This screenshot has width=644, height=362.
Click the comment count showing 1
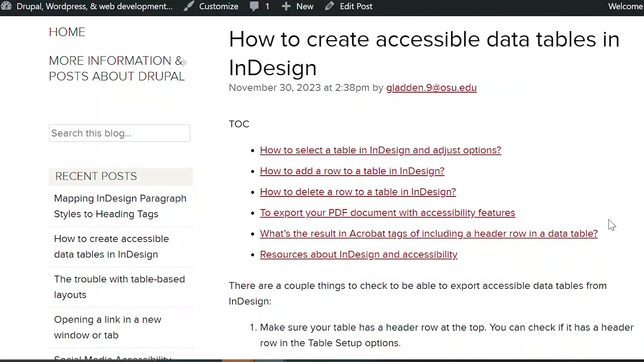coord(266,6)
